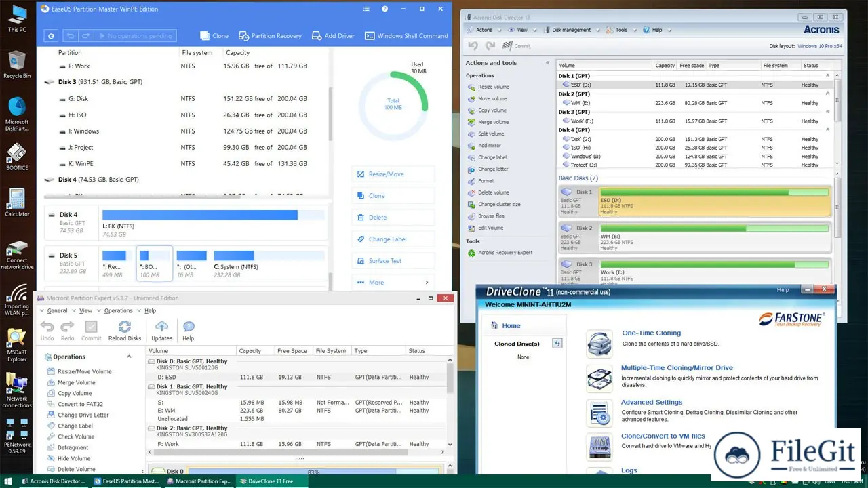Viewport: 868px width, 488px height.
Task: Open One-Time Cloning in DriveClone
Action: tap(651, 333)
